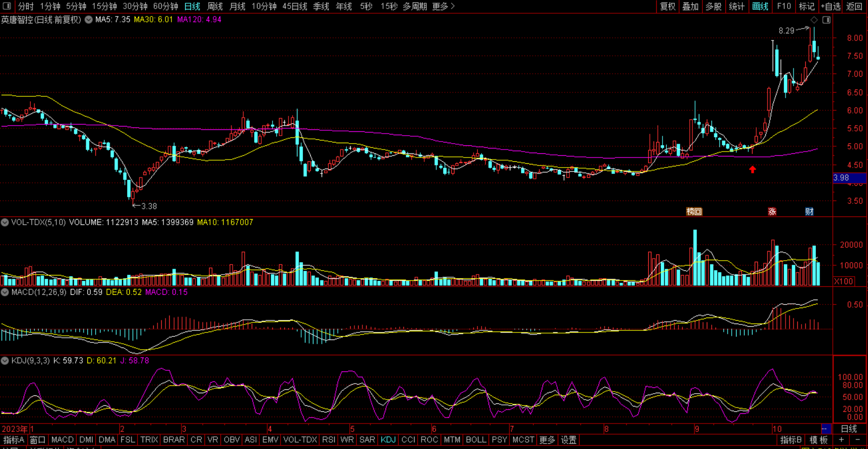Click the diamond marker icon above the chart
This screenshot has height=449, width=868.
click(814, 20)
